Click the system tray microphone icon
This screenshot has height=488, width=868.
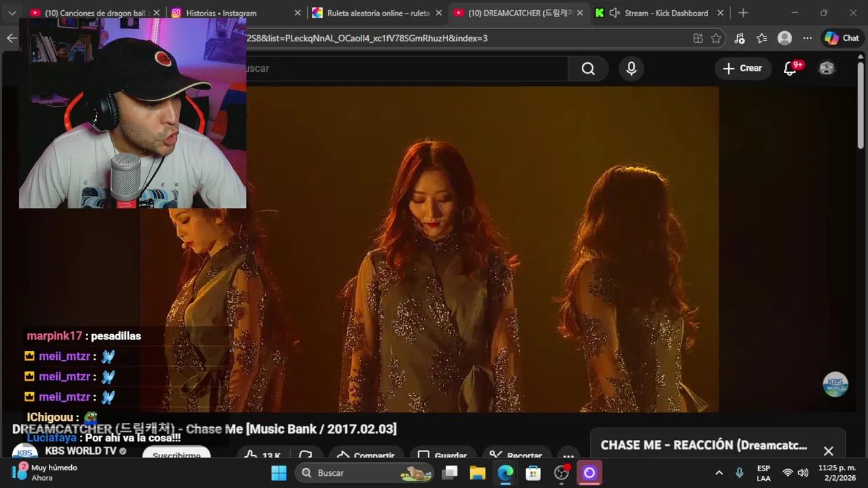point(739,473)
